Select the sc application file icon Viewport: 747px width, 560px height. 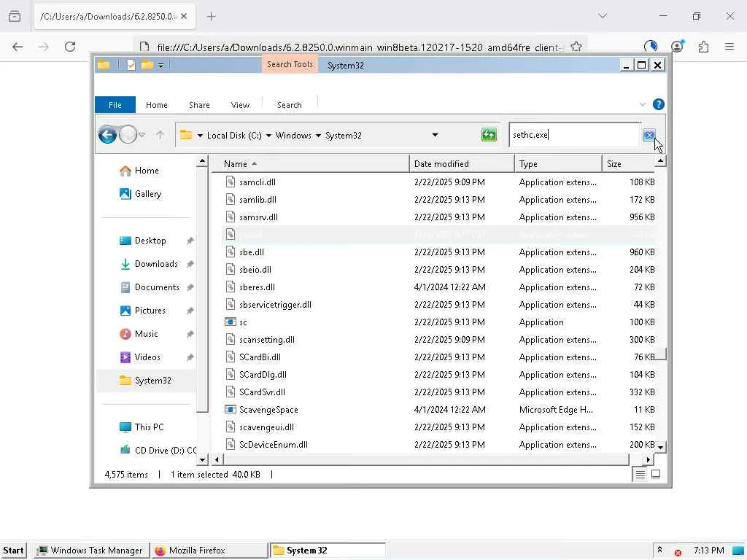tap(231, 322)
